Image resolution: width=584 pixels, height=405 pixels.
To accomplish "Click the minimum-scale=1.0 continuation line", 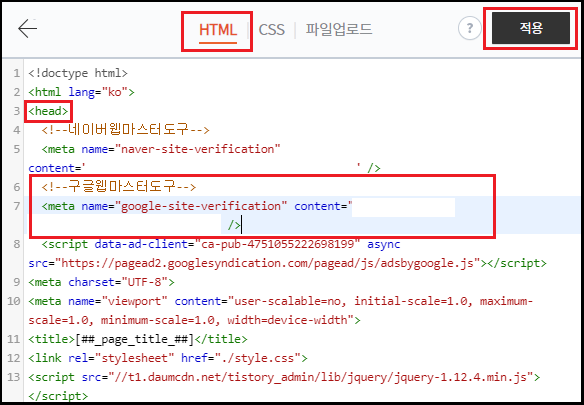I will coord(194,320).
